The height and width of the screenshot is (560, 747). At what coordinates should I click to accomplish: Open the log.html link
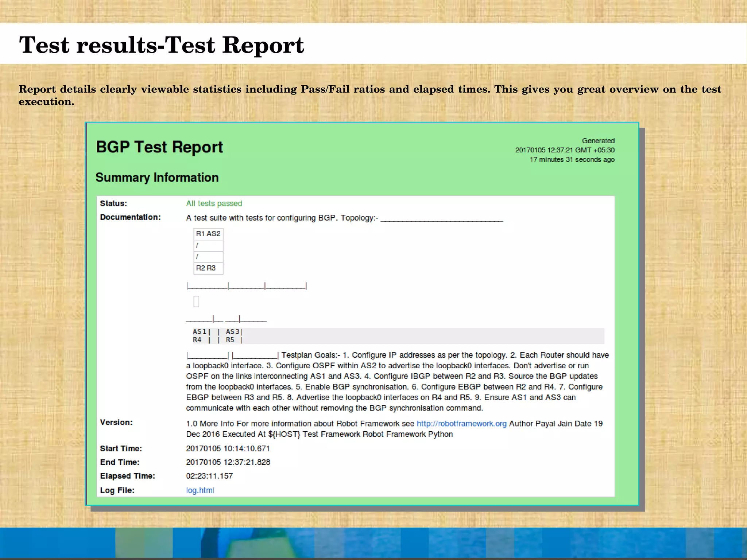click(x=200, y=490)
